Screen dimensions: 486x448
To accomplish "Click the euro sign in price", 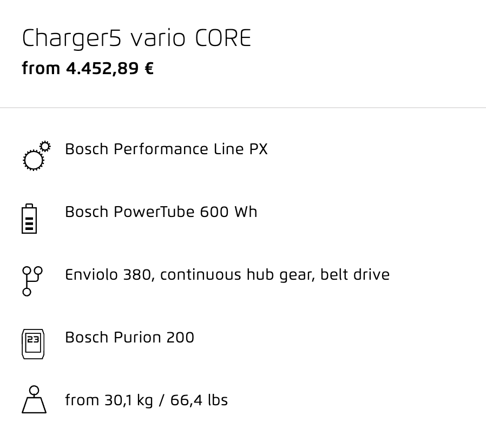I will [x=149, y=69].
